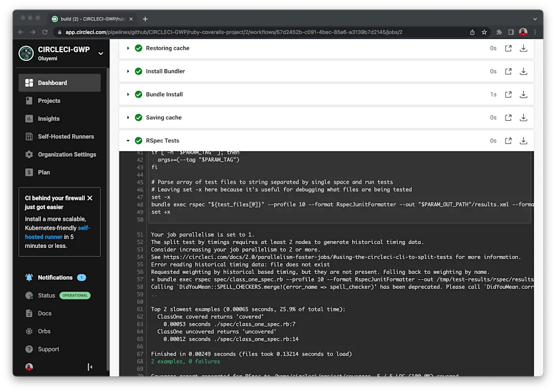Click the Organization Settings gear icon

coord(29,154)
